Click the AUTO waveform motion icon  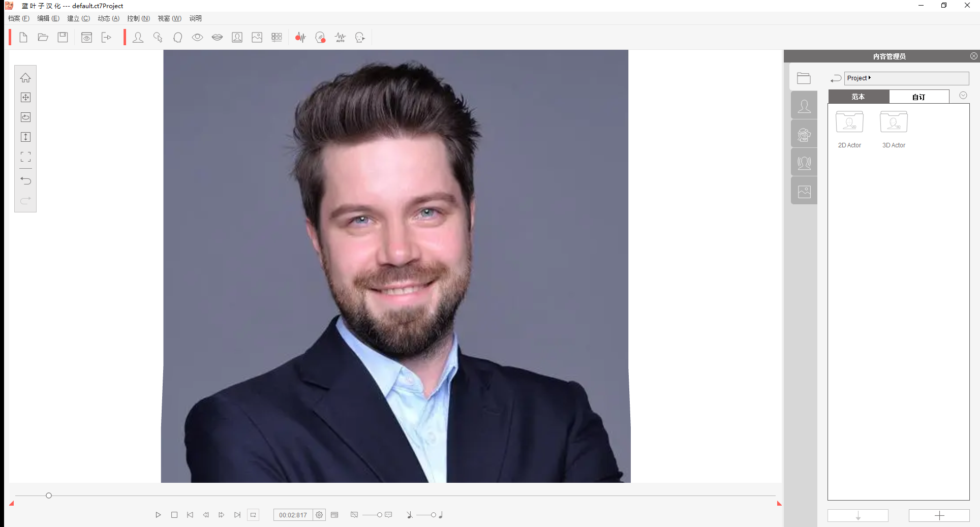(340, 38)
